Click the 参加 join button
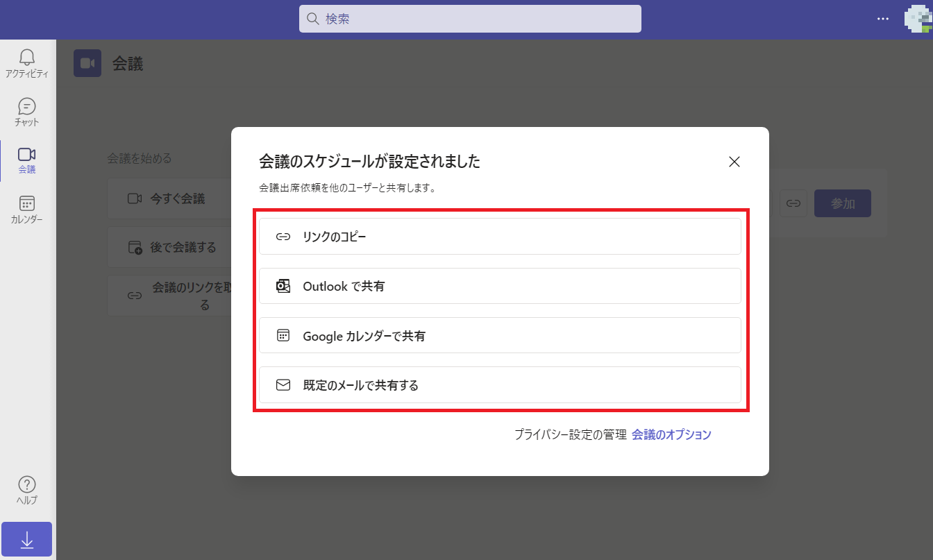The image size is (933, 560). 842,204
